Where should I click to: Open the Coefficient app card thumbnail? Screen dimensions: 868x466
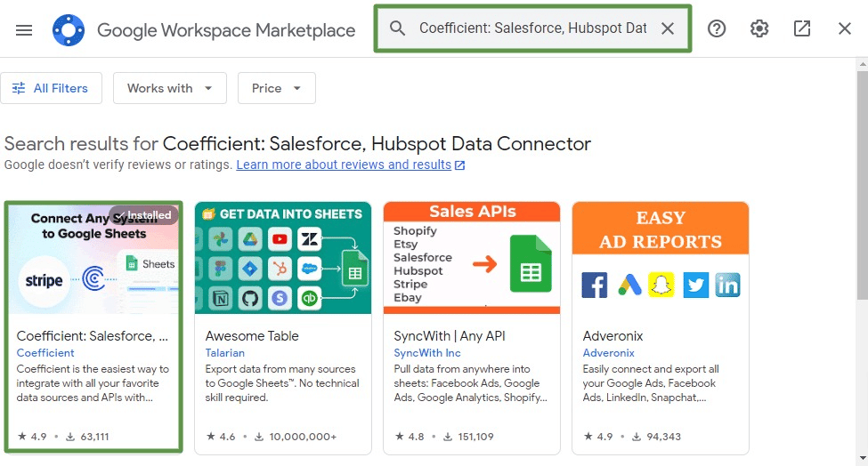(93, 259)
